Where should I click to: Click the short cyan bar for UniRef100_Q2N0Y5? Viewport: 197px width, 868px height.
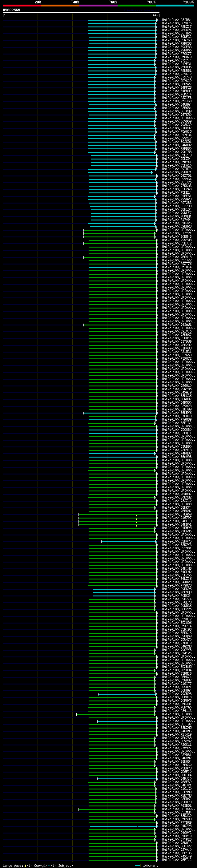point(129,542)
